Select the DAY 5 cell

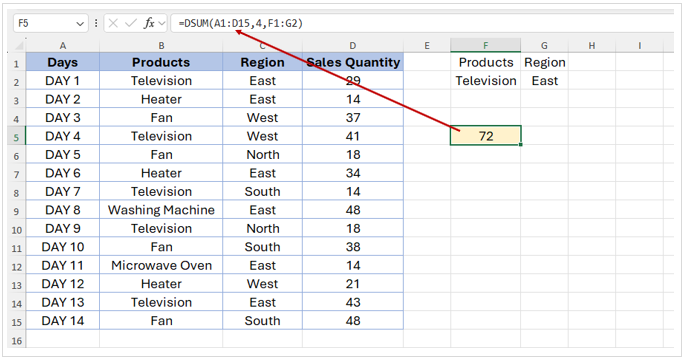(63, 154)
